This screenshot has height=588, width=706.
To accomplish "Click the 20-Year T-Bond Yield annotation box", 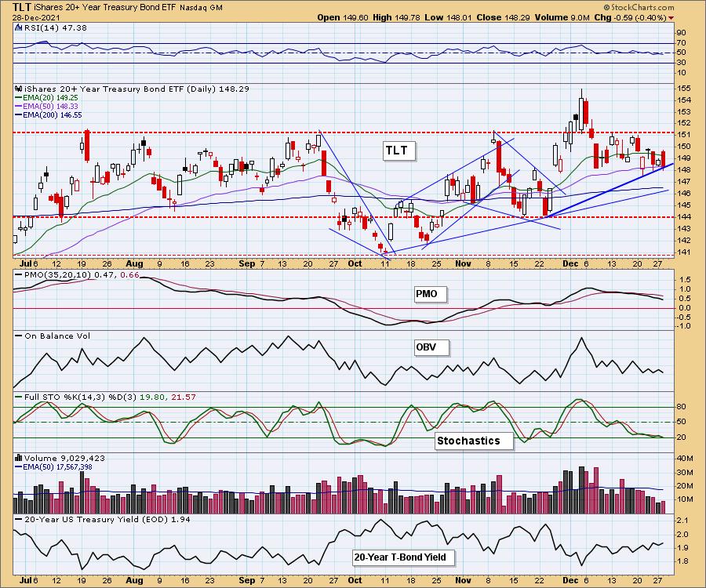I will (x=403, y=557).
